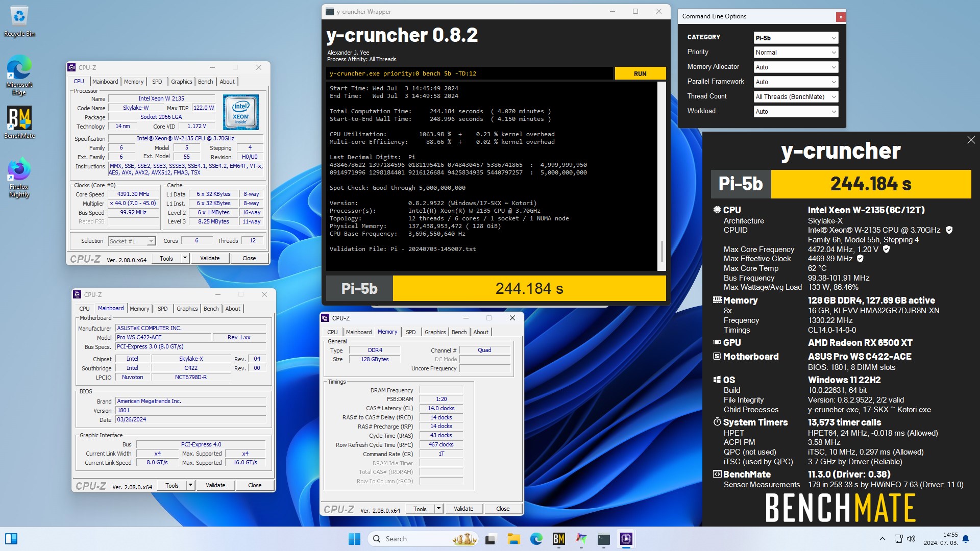
Task: Click the y-cruncher command line input field
Action: tap(470, 73)
